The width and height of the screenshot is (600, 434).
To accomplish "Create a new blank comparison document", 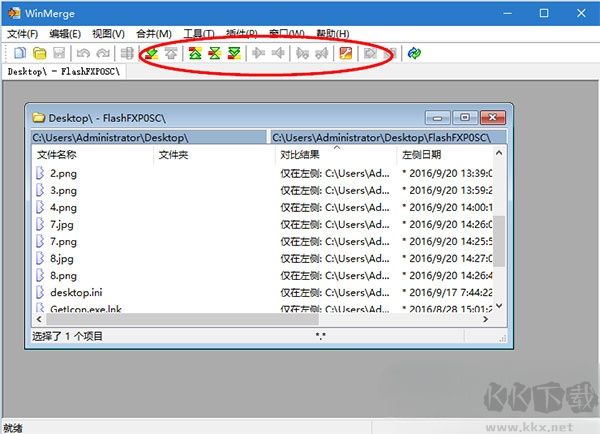I will [20, 53].
